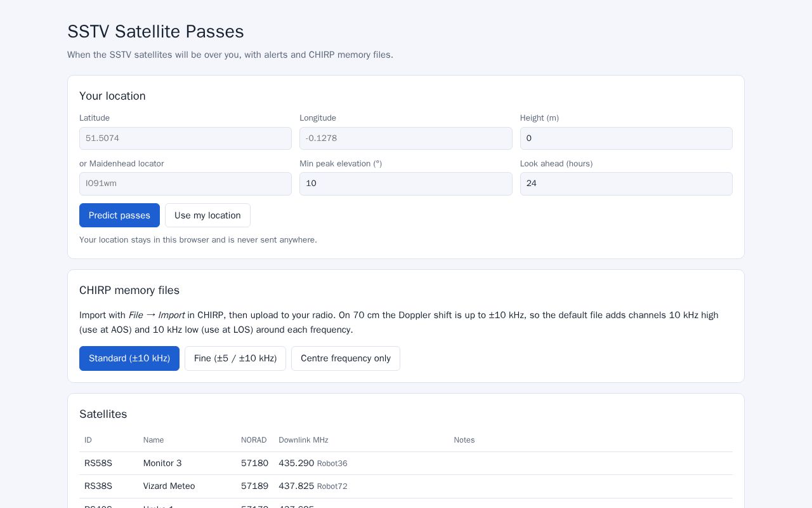
Task: Download the Centre frequency only file
Action: 346,358
